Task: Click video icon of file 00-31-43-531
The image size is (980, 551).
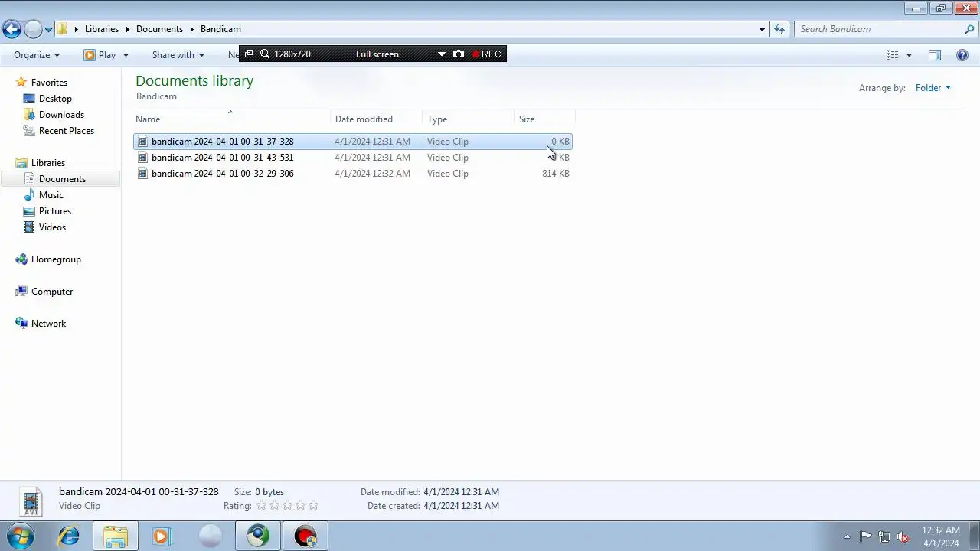Action: point(142,158)
